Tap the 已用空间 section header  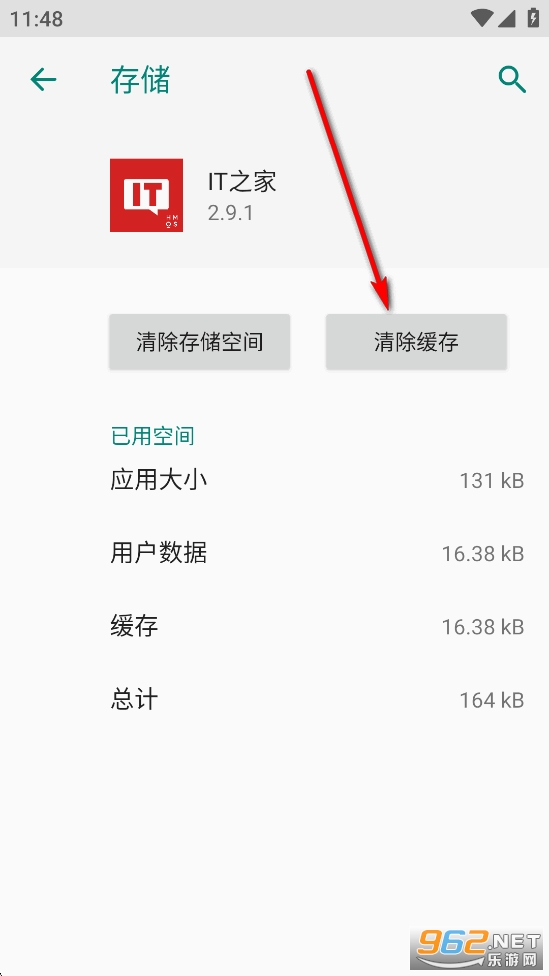(x=152, y=436)
